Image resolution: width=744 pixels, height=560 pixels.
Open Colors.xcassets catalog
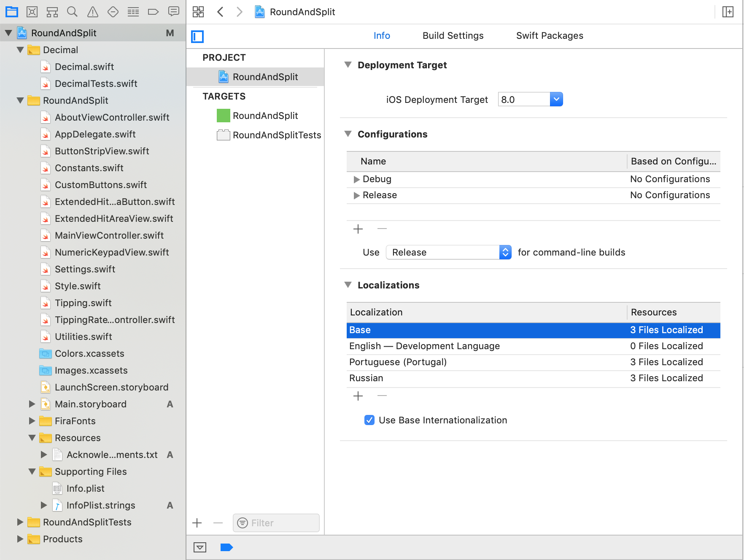click(x=89, y=353)
